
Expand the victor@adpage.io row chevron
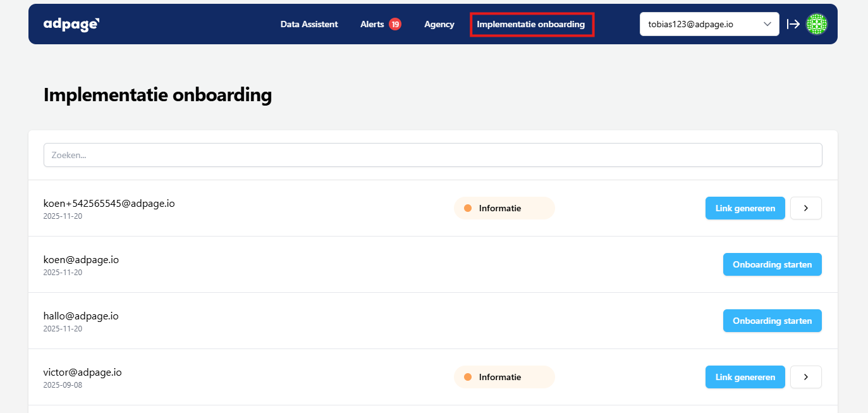click(805, 377)
